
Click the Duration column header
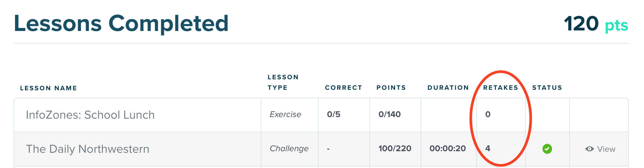coord(448,87)
